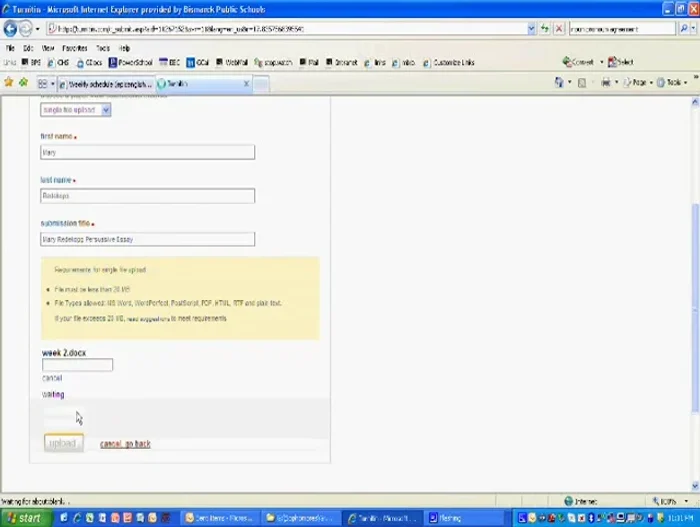Open the Favorites menu
This screenshot has width=700, height=527.
(74, 48)
